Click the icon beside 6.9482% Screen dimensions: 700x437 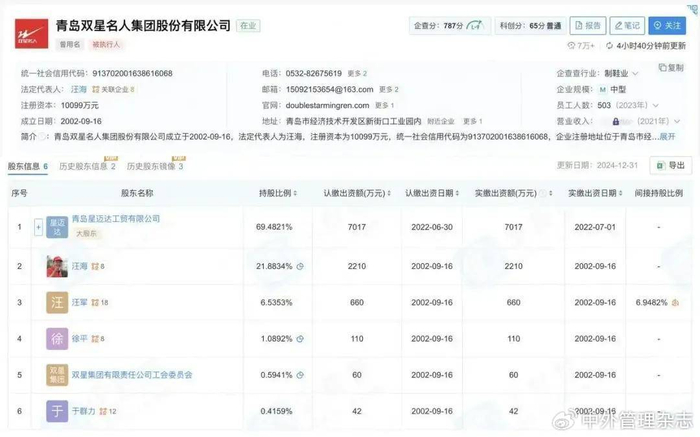[x=675, y=303]
